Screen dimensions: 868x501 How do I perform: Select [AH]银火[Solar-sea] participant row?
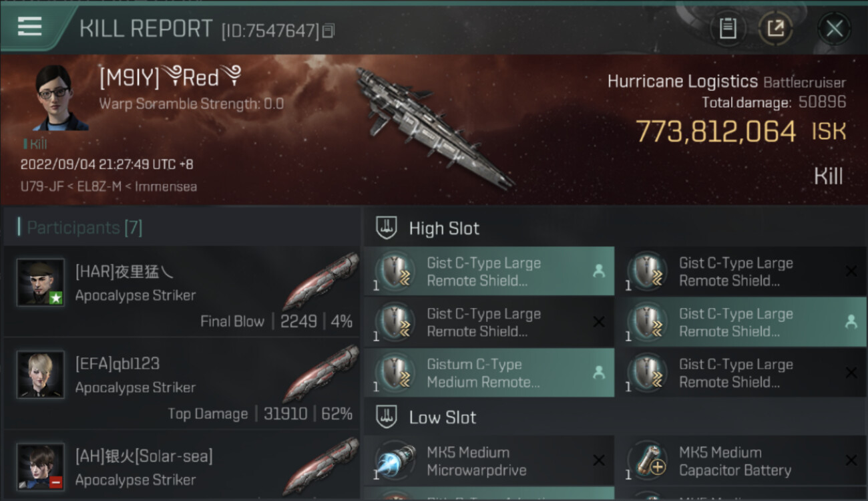(182, 467)
